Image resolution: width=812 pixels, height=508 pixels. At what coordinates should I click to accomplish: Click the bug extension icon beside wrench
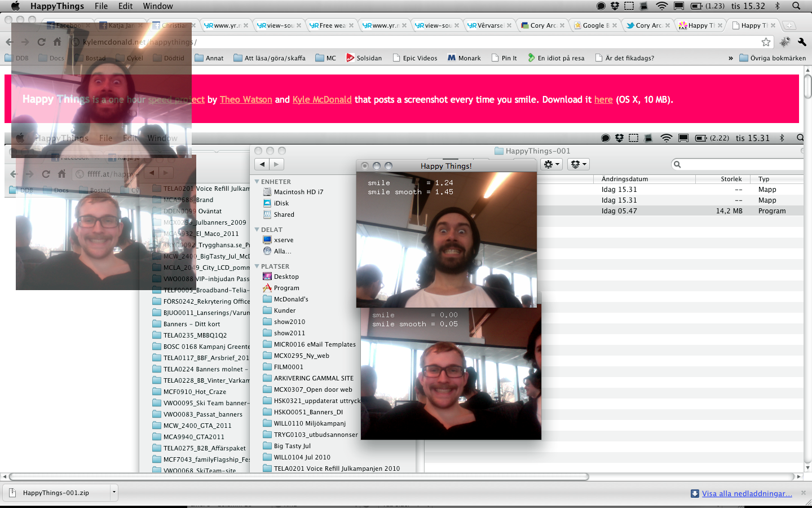point(785,42)
